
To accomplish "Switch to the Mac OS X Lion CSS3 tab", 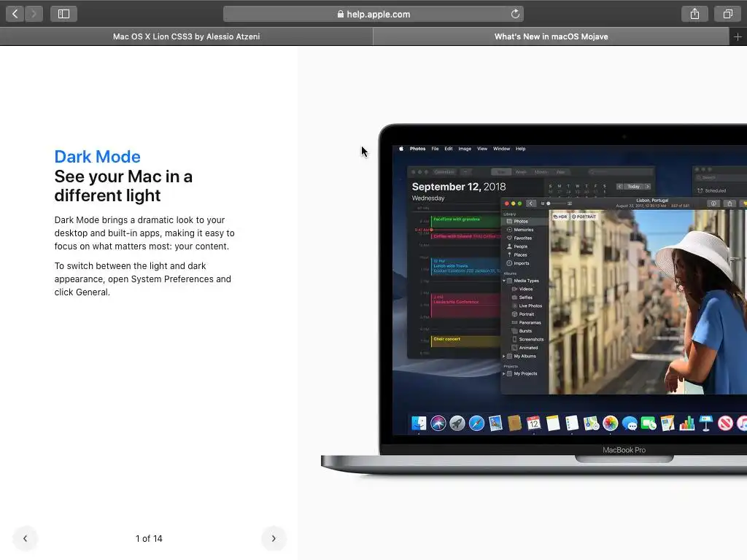I will [x=186, y=36].
